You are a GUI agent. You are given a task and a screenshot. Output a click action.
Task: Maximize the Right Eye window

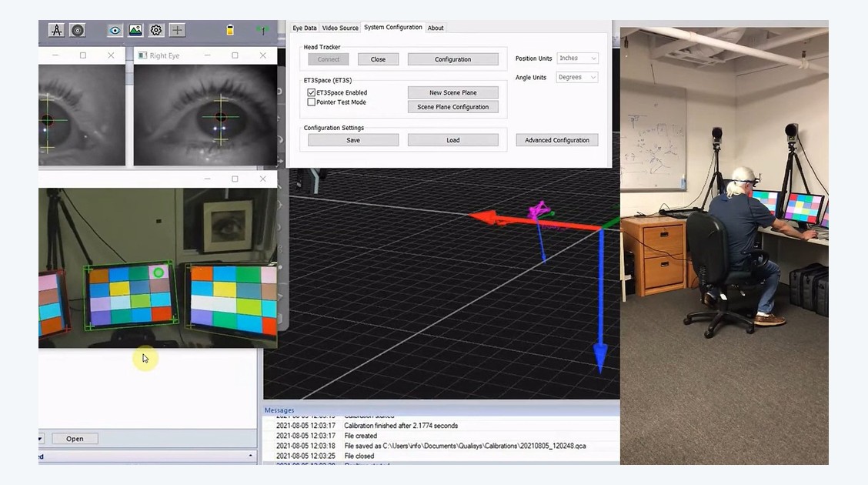click(235, 55)
